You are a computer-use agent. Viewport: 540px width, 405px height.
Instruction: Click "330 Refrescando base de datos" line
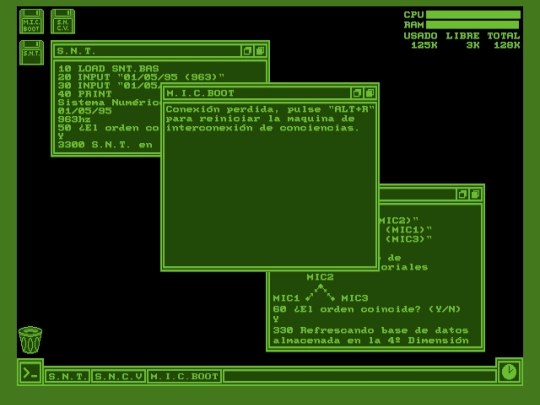click(371, 330)
